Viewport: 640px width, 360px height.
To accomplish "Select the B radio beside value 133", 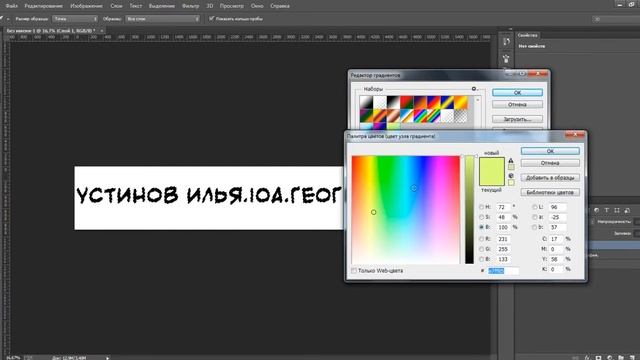I will click(481, 259).
